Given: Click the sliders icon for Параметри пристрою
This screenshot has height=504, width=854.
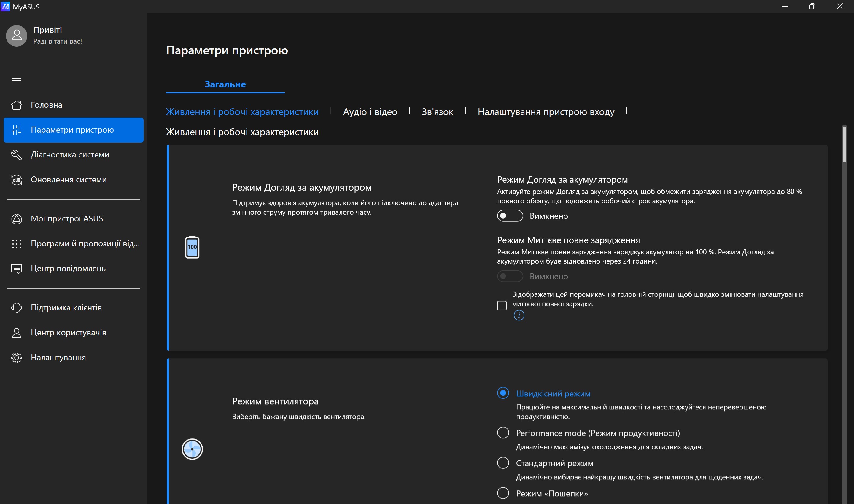Looking at the screenshot, I should point(17,130).
